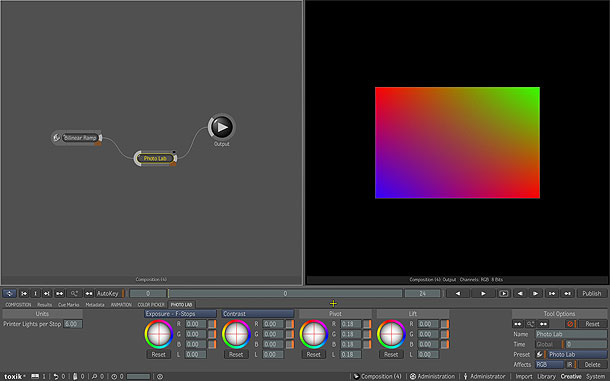Click the set key icon in the toolbar
The height and width of the screenshot is (381, 610).
pos(35,293)
